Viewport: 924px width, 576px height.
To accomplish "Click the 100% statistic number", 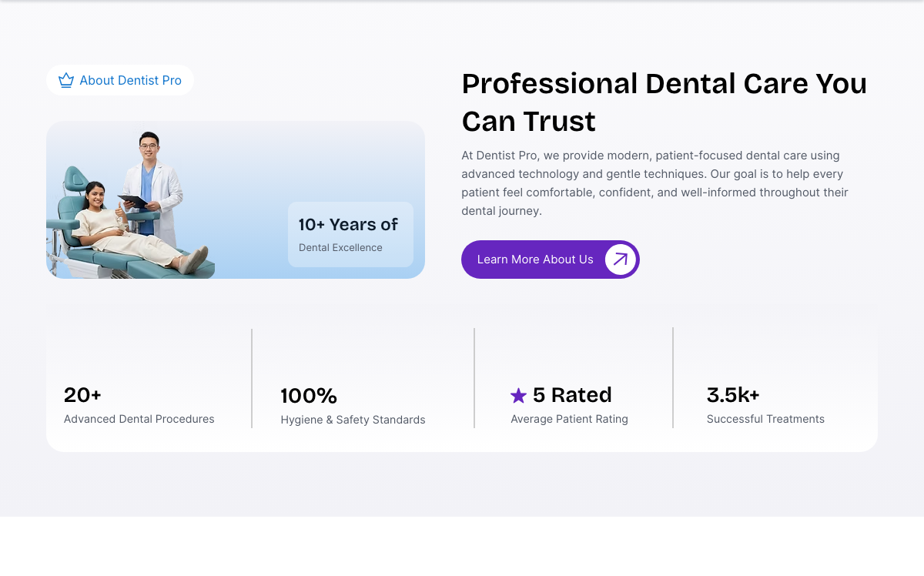I will [309, 396].
